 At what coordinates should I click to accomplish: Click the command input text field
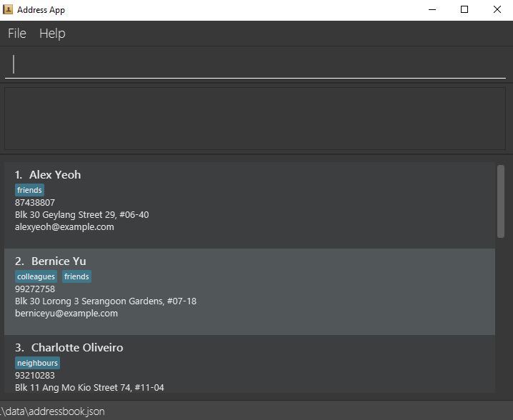pyautogui.click(x=256, y=64)
